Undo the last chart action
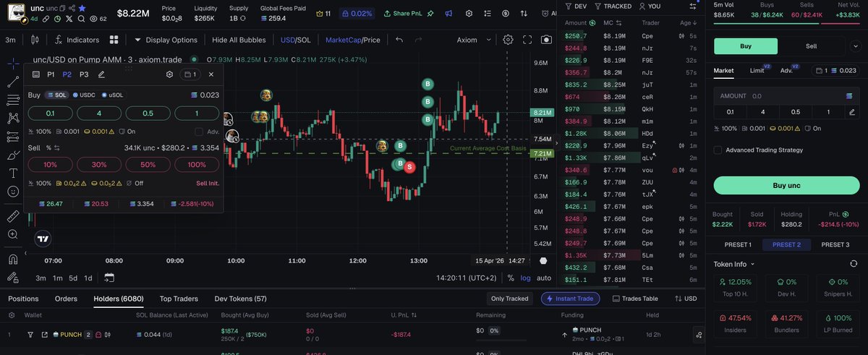The image size is (868, 355). pyautogui.click(x=399, y=40)
